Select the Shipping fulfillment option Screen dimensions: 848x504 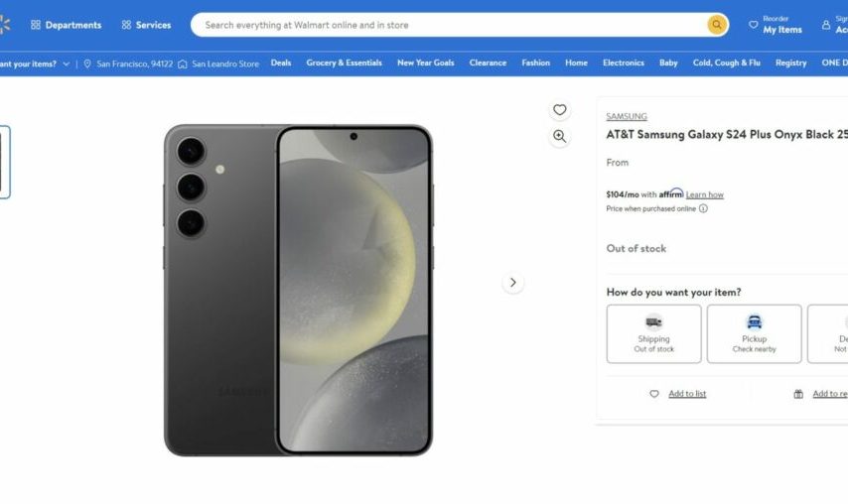click(653, 333)
